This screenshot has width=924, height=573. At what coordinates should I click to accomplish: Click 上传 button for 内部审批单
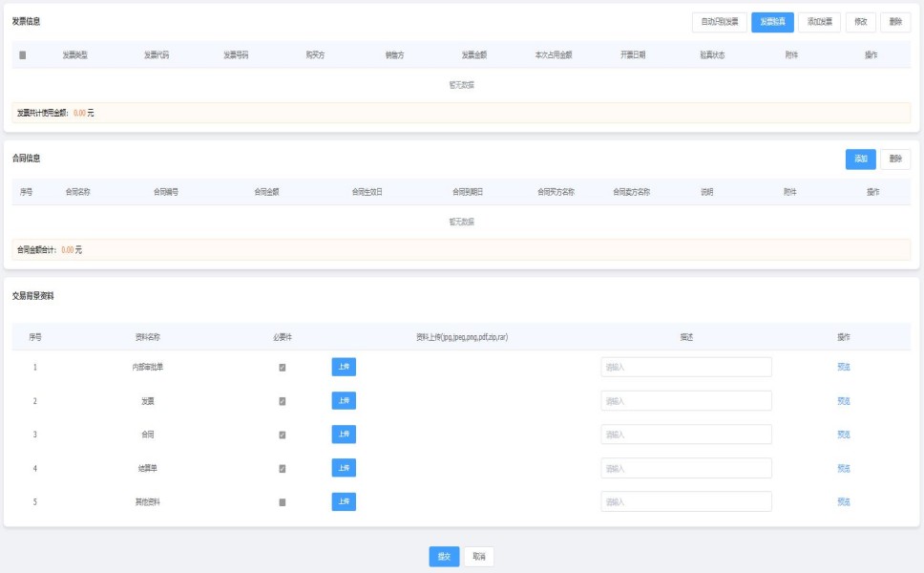click(x=344, y=368)
